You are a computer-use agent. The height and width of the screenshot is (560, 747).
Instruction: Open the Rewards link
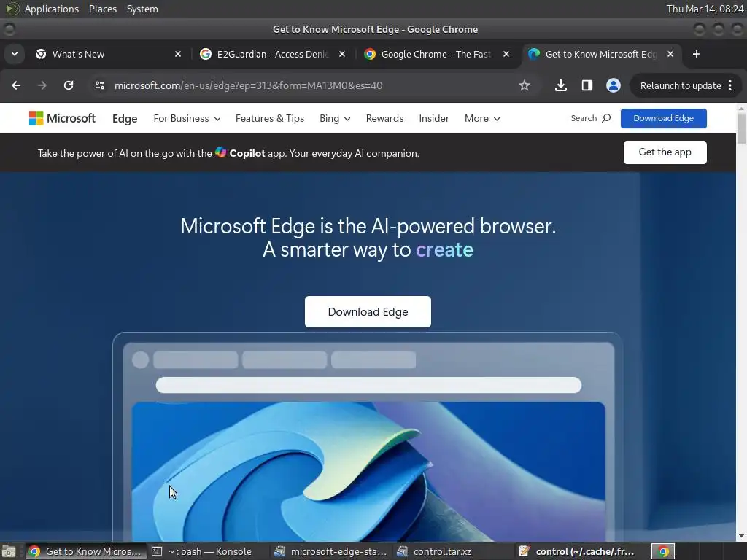click(x=384, y=119)
